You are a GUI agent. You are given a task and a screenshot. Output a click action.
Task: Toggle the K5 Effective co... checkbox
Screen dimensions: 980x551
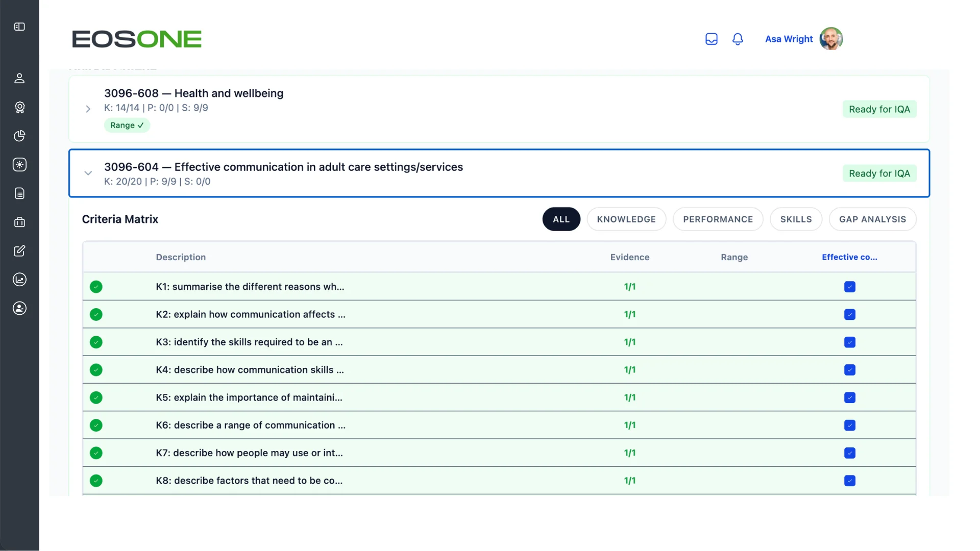850,397
